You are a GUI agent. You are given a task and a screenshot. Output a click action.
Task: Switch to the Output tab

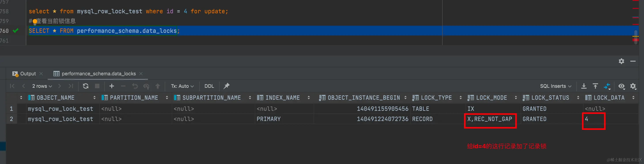pos(28,74)
